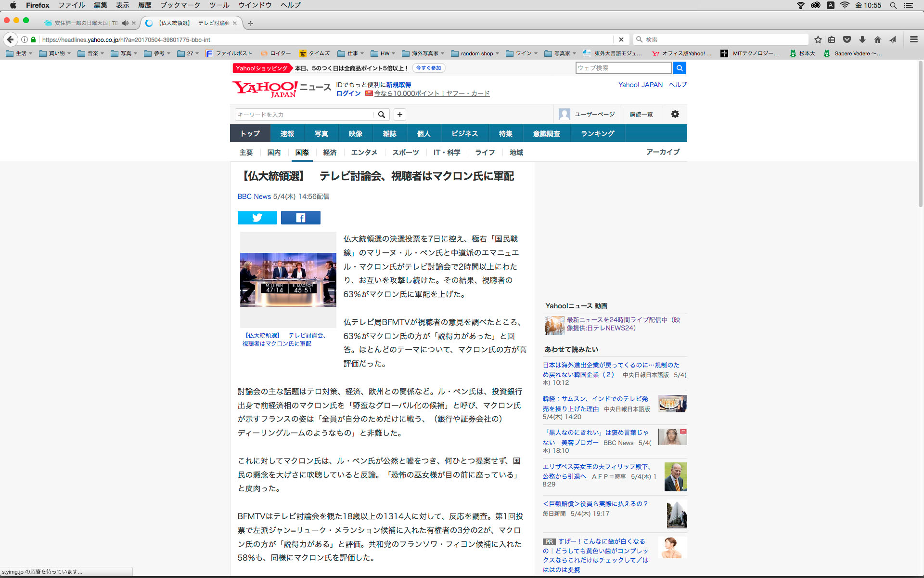Open the Firefox hamburger menu
Image resolution: width=924 pixels, height=578 pixels.
coord(913,39)
